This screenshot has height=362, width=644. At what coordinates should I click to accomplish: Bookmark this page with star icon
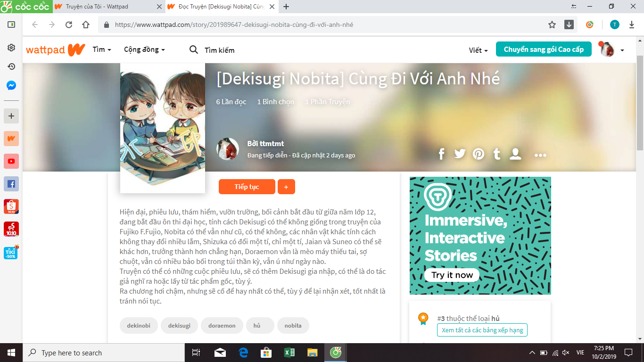point(552,25)
